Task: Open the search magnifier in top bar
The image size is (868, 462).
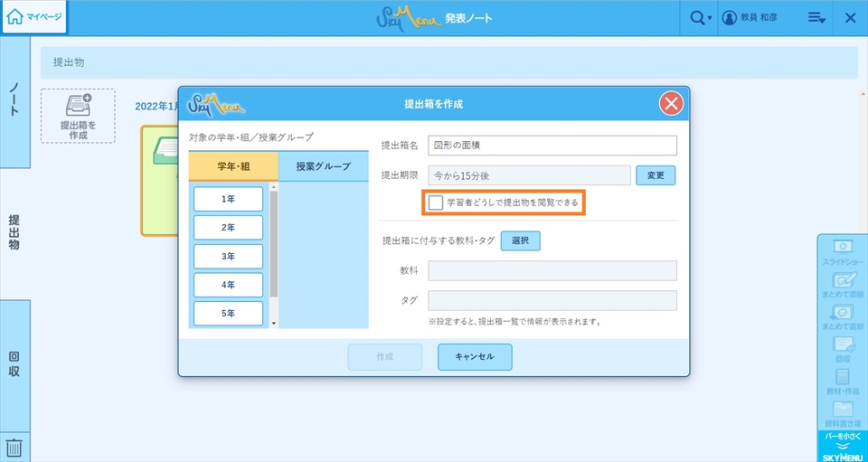Action: [x=696, y=18]
